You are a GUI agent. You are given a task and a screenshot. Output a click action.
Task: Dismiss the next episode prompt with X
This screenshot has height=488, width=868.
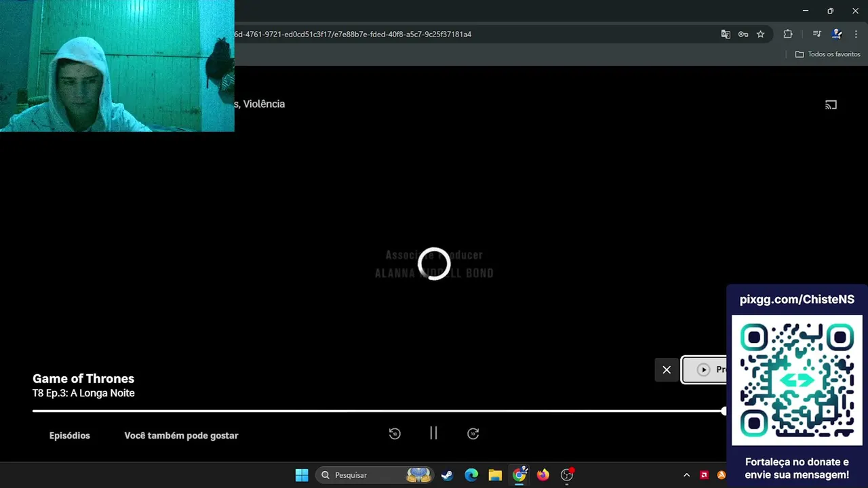(x=667, y=370)
